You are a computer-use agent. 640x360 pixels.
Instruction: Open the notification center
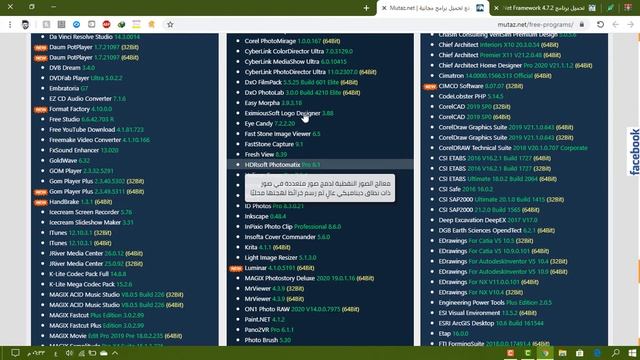pos(15,353)
